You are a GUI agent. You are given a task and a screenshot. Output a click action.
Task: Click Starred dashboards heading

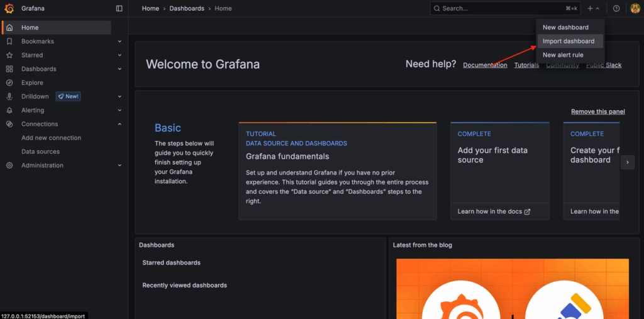click(171, 262)
